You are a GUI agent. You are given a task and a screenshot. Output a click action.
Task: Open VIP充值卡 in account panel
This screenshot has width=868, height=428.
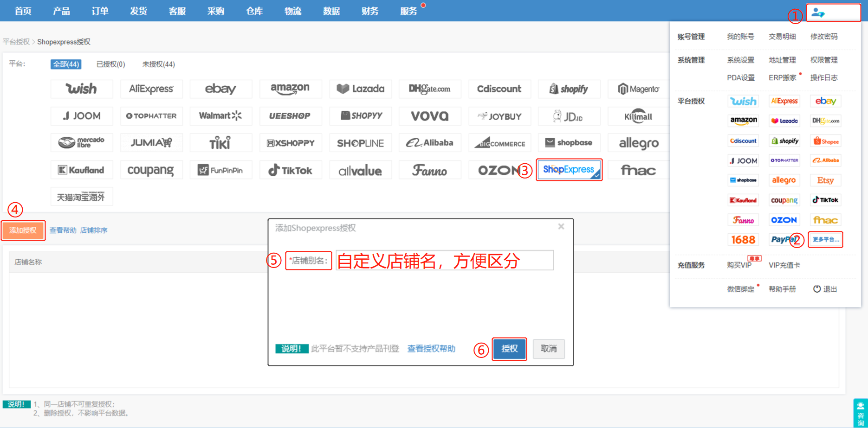[784, 265]
